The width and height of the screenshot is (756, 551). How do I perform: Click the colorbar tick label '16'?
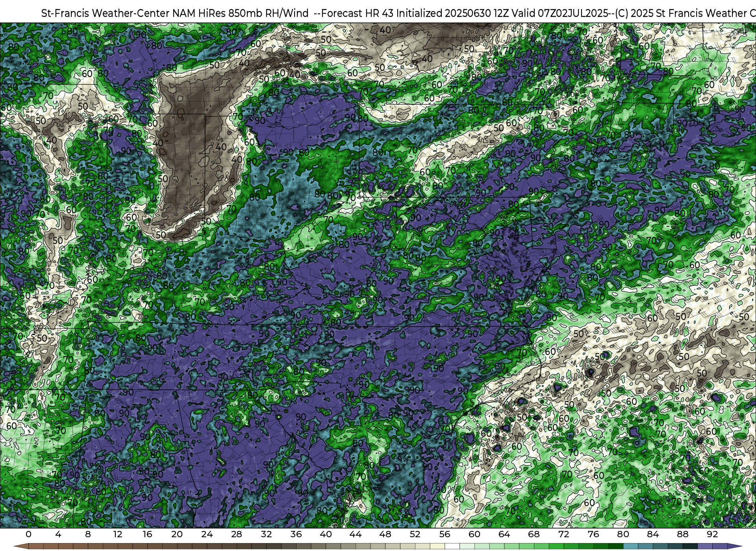[147, 534]
